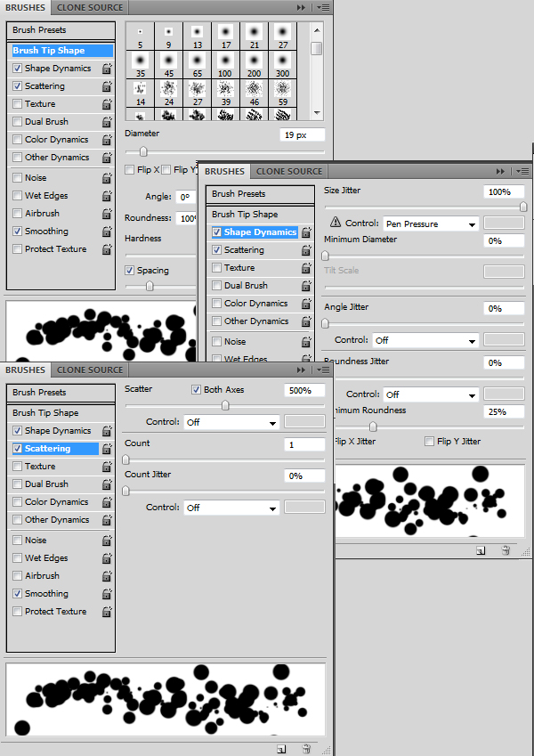This screenshot has width=534, height=756.
Task: Delete brush trash icon in Shape Dynamics panel
Action: point(506,550)
